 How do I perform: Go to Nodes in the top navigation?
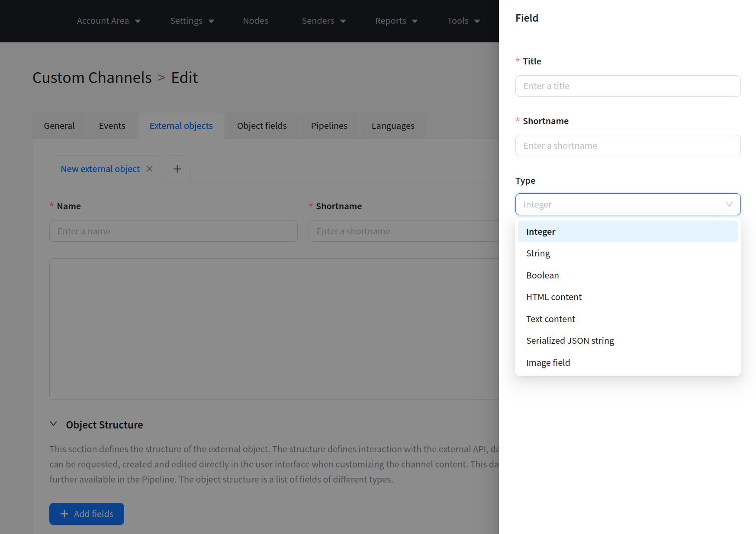(255, 21)
